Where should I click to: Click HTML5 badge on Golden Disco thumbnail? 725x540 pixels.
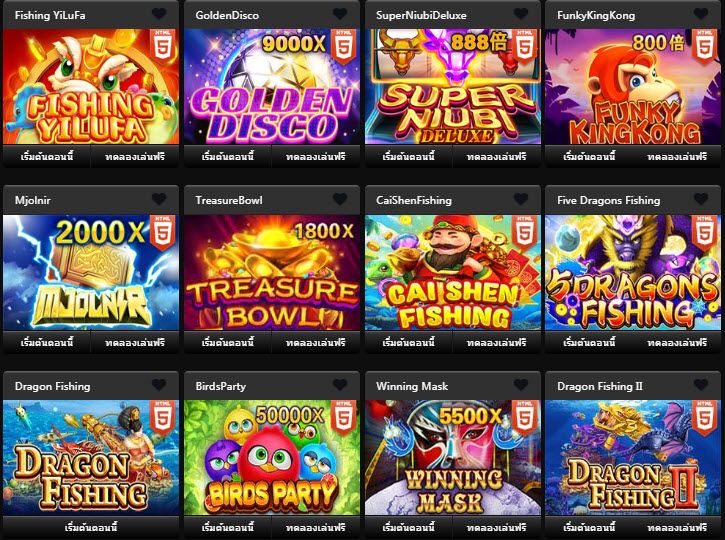[x=344, y=47]
